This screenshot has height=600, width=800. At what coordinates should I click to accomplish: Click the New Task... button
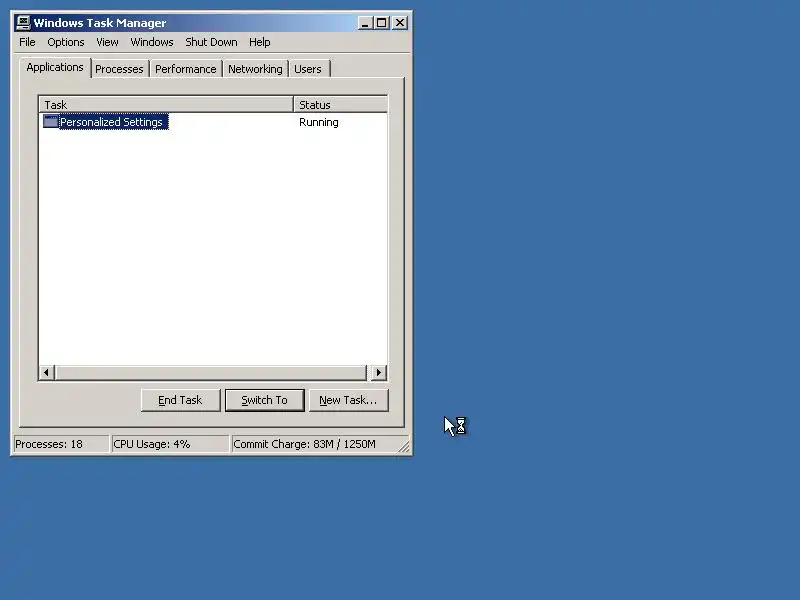click(348, 400)
